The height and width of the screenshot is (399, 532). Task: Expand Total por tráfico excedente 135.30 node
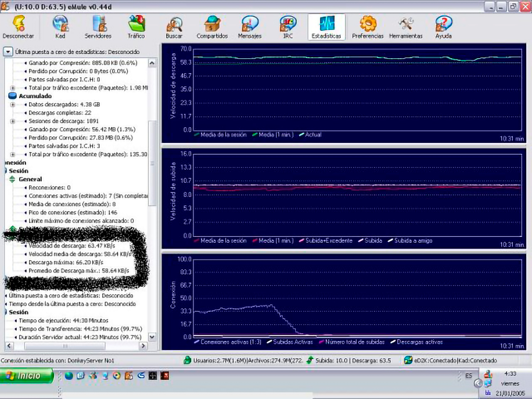[x=12, y=154]
